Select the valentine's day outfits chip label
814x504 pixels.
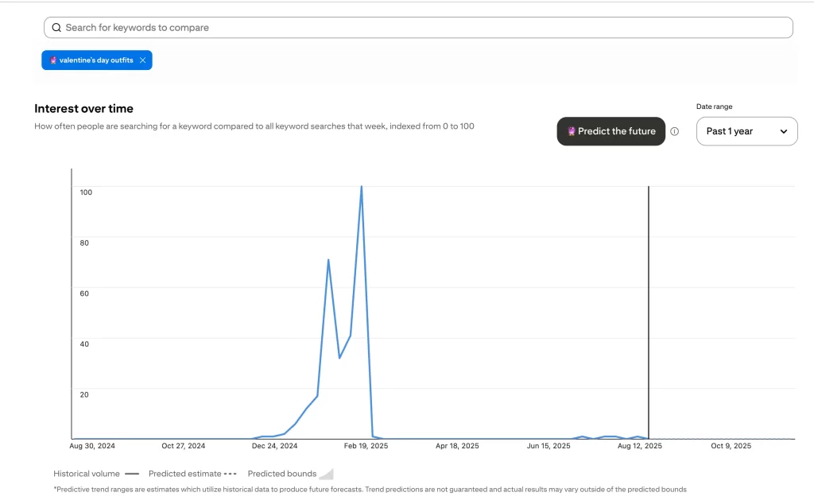click(96, 60)
